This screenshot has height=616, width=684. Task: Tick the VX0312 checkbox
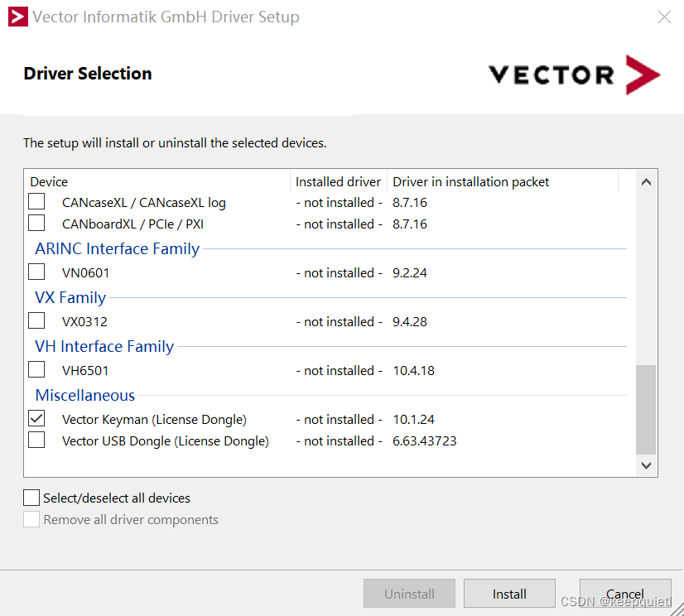click(x=36, y=320)
